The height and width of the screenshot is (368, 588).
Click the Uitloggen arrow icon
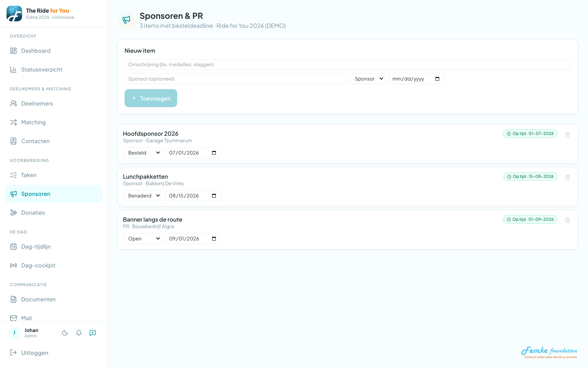click(13, 352)
